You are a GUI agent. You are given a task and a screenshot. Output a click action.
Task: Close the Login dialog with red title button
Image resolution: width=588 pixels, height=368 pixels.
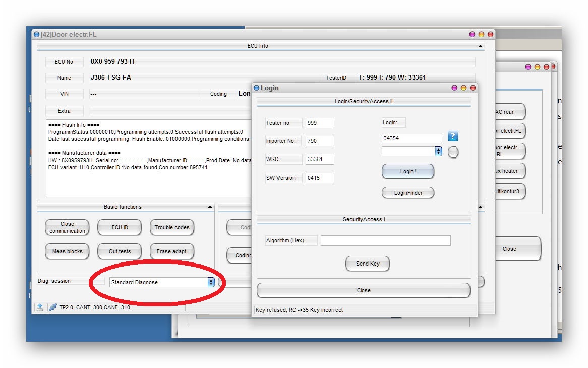click(473, 88)
